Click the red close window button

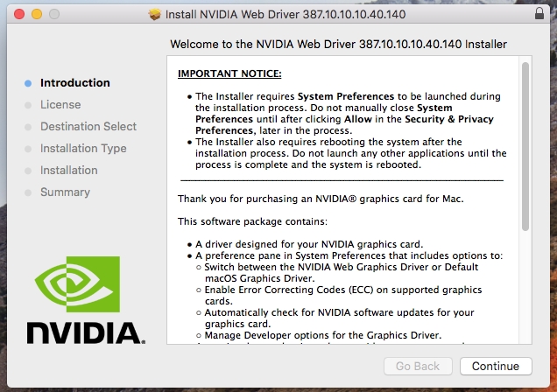(x=19, y=14)
